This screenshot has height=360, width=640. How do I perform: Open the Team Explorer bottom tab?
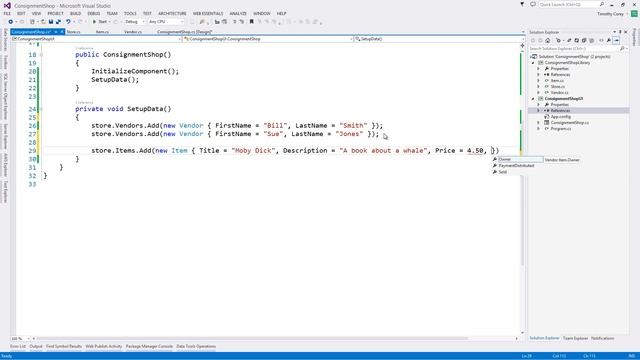(x=575, y=338)
